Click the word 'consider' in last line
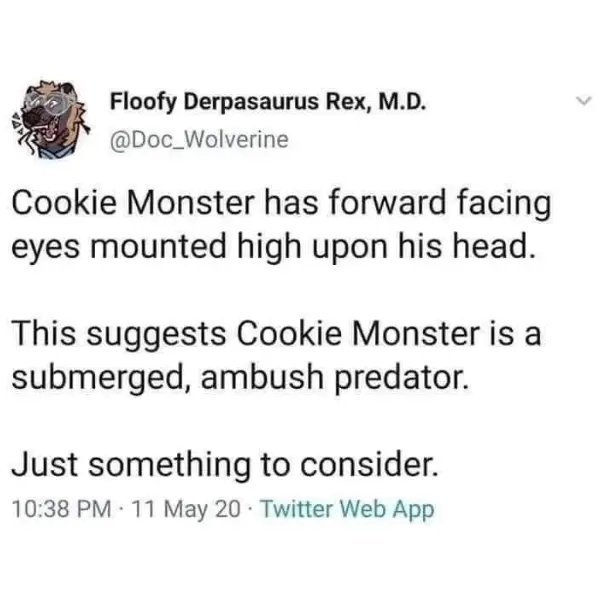The image size is (600, 600). pos(365,463)
